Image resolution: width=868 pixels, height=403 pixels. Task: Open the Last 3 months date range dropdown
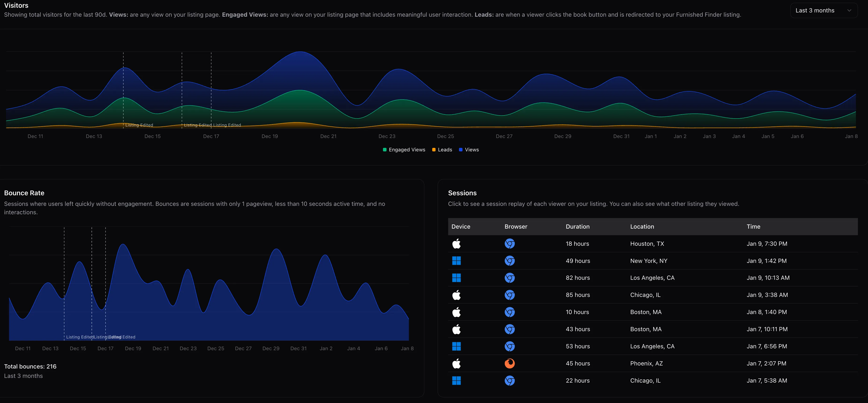823,10
